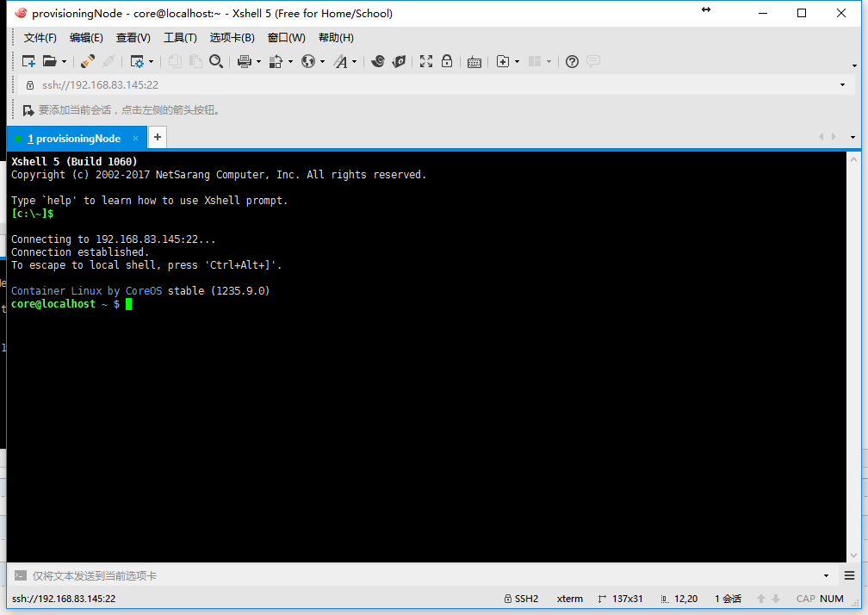This screenshot has height=615, width=868.
Task: Click the grayed tab arrangement icon
Action: point(535,61)
